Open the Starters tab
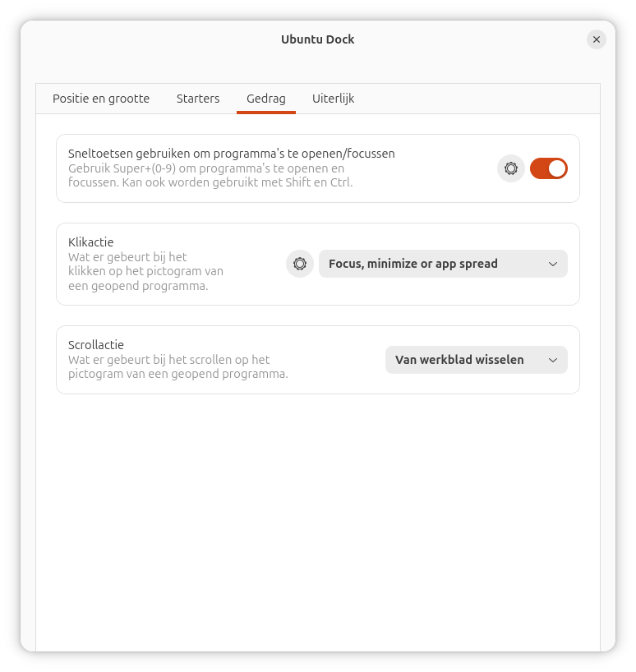 (198, 99)
